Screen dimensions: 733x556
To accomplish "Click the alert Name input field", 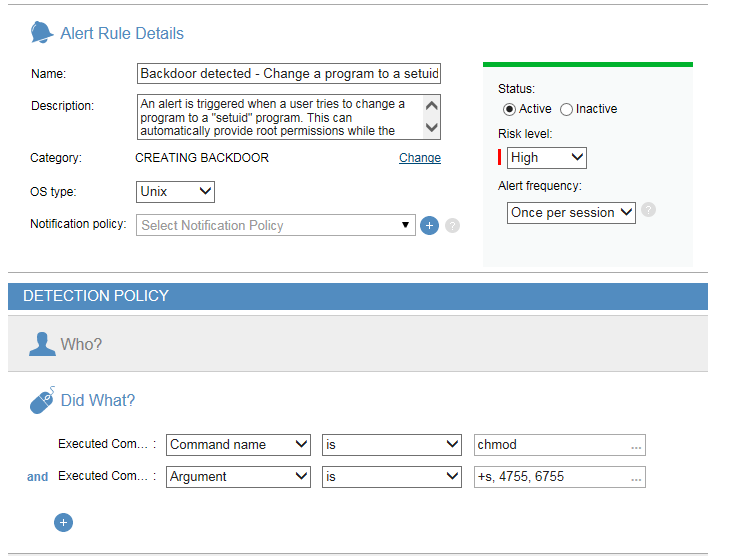I will pyautogui.click(x=288, y=74).
